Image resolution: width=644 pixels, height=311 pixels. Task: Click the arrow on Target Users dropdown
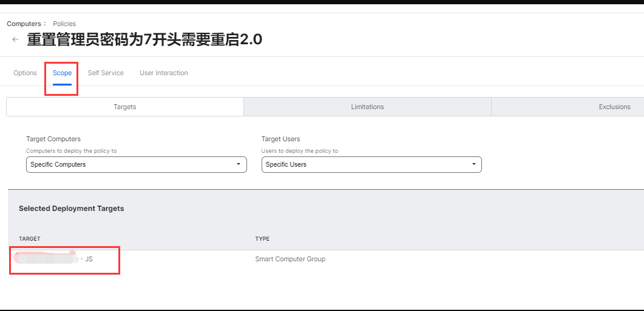click(473, 164)
